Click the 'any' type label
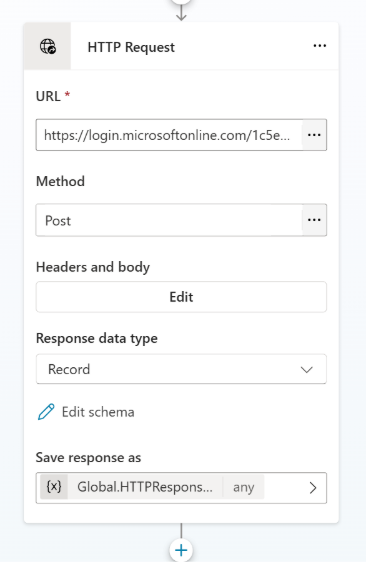 tap(243, 487)
